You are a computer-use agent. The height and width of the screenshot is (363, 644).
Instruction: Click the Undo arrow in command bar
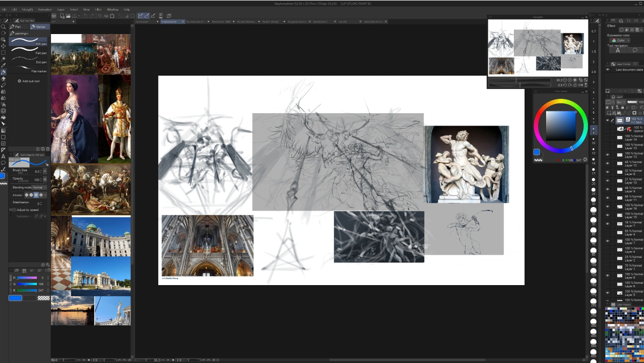click(85, 16)
